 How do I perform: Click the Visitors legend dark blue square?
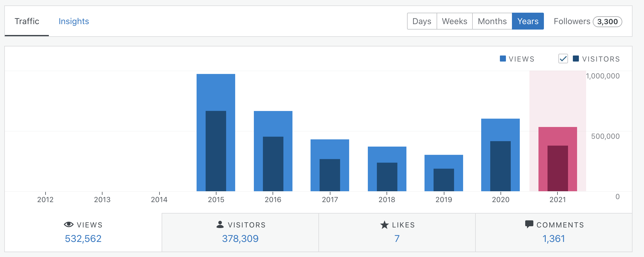pos(576,59)
